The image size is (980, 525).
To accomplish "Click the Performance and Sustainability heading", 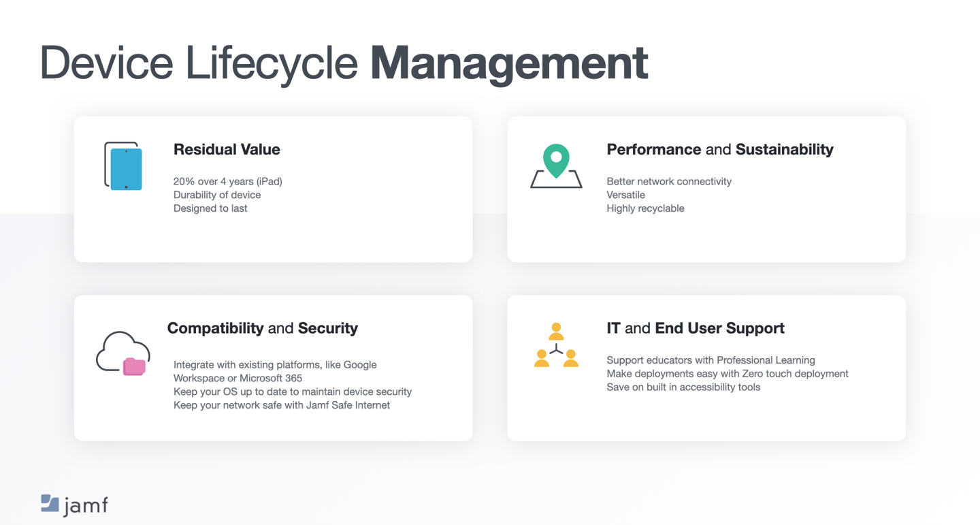I will click(720, 149).
